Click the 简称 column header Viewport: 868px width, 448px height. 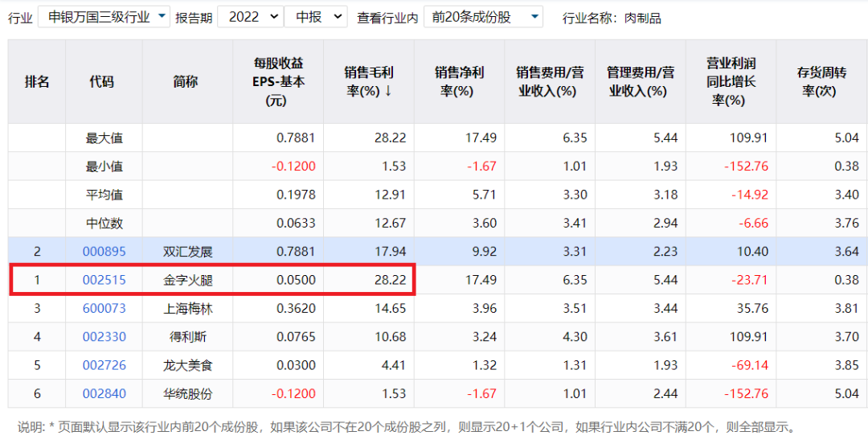(187, 82)
